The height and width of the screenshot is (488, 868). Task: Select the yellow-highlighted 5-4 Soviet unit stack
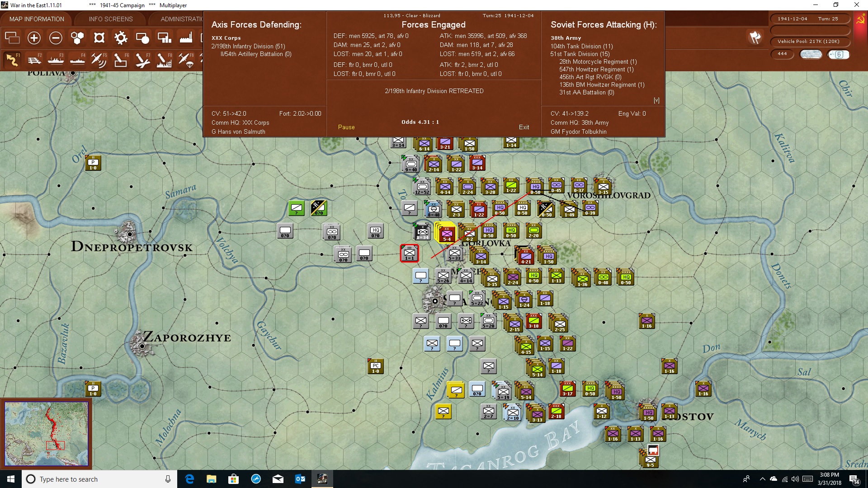click(446, 232)
